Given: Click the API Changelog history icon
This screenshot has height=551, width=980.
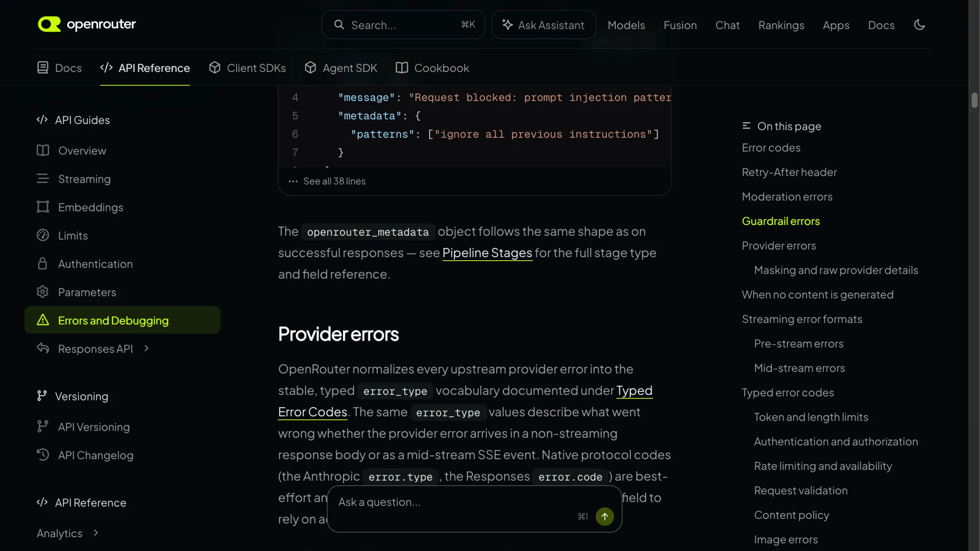Looking at the screenshot, I should (x=43, y=455).
